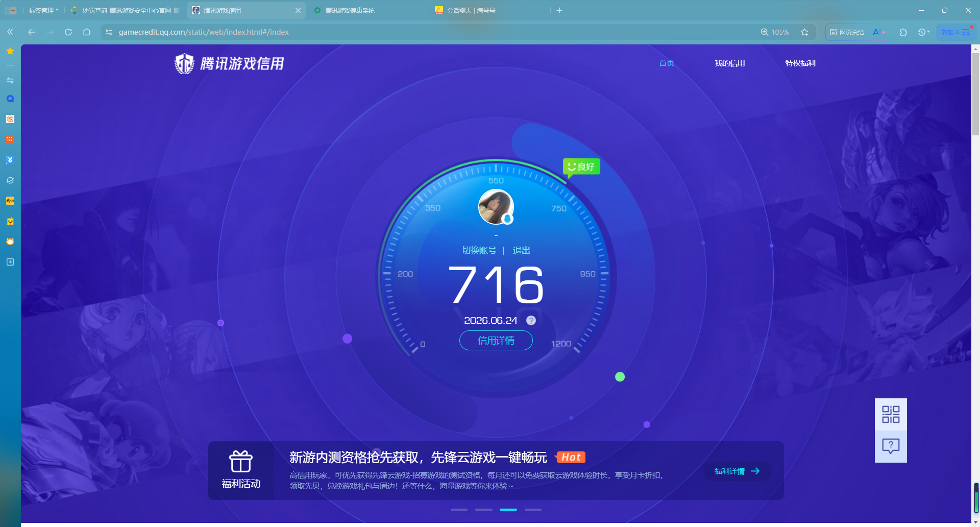View site information icon in address bar

point(108,32)
